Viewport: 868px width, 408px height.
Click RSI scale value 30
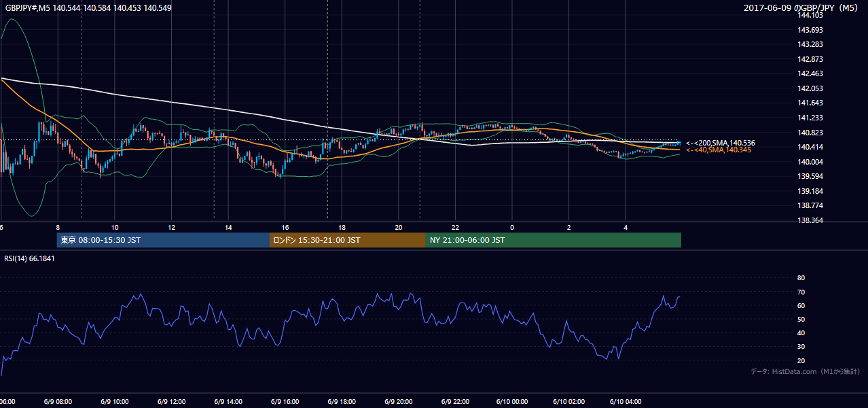point(801,347)
